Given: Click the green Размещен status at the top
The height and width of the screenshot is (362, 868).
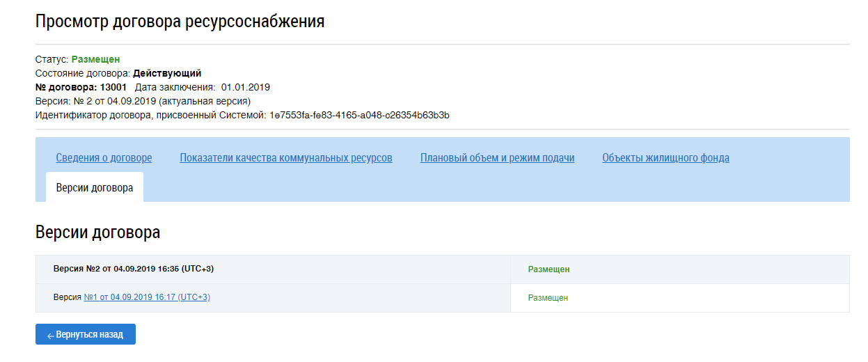Looking at the screenshot, I should pyautogui.click(x=95, y=60).
